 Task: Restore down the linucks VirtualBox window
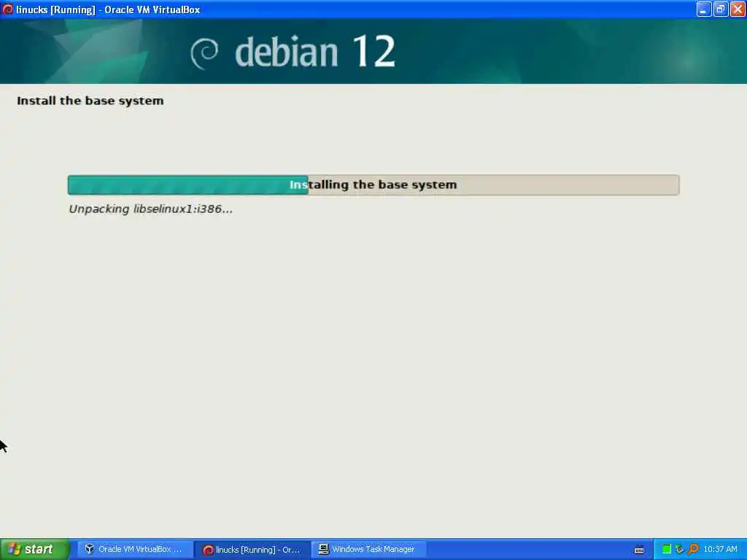coord(721,9)
